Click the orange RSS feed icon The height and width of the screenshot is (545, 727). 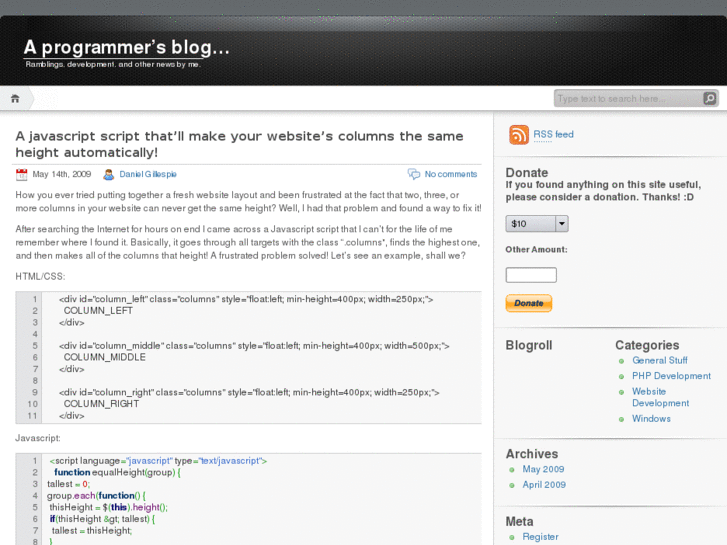click(x=519, y=135)
